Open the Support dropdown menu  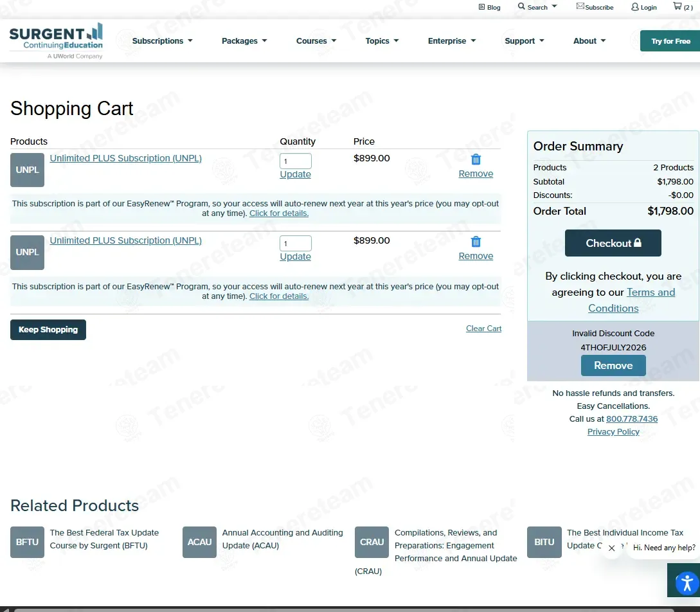525,40
